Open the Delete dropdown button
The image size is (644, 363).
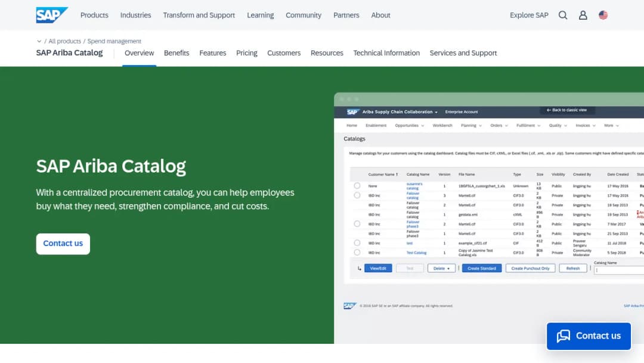pyautogui.click(x=441, y=269)
